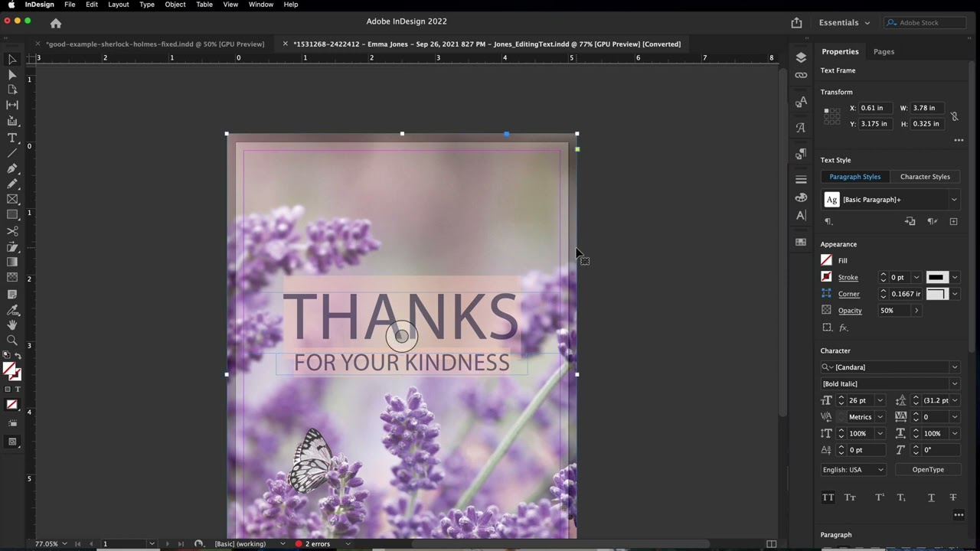Image resolution: width=980 pixels, height=551 pixels.
Task: Click the Fill color swatch
Action: tap(826, 261)
